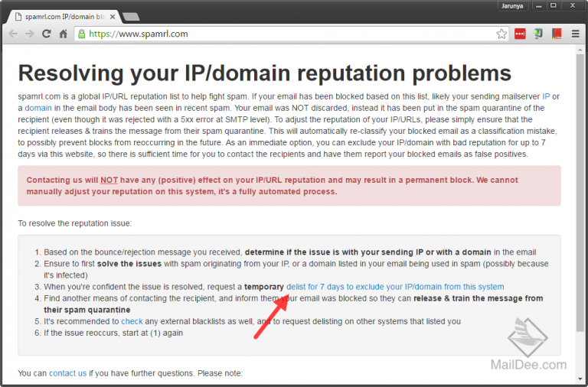Image resolution: width=588 pixels, height=387 pixels.
Task: Open a new tab
Action: [x=130, y=16]
